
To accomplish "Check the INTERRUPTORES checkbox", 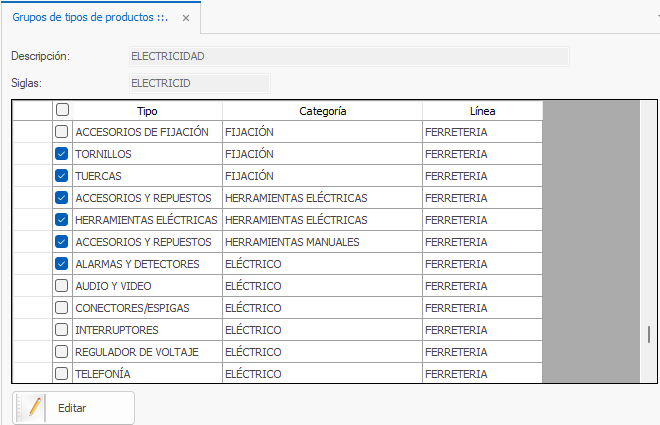I will (x=61, y=329).
